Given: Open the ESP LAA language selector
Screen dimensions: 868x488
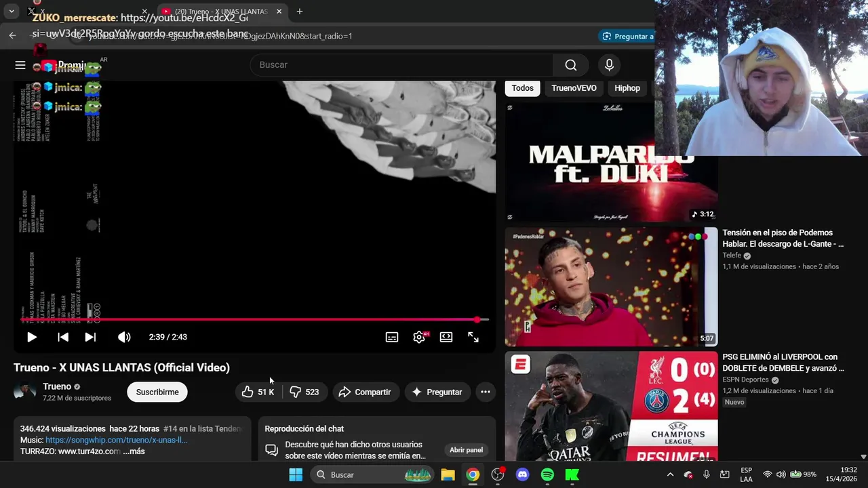Looking at the screenshot, I should 746,474.
